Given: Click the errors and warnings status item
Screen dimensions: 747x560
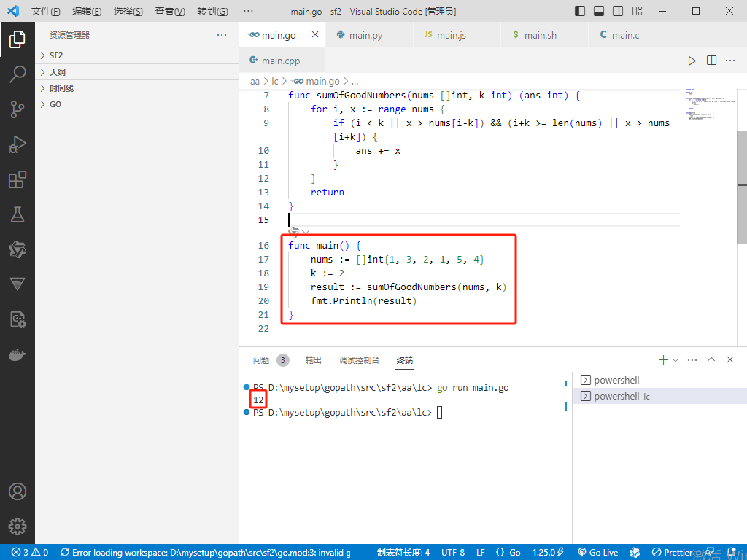Looking at the screenshot, I should [30, 553].
